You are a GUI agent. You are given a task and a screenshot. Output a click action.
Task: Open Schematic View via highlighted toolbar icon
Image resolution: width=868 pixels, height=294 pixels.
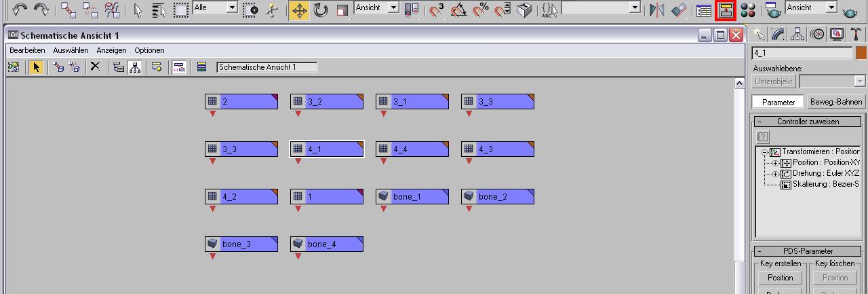pyautogui.click(x=726, y=10)
